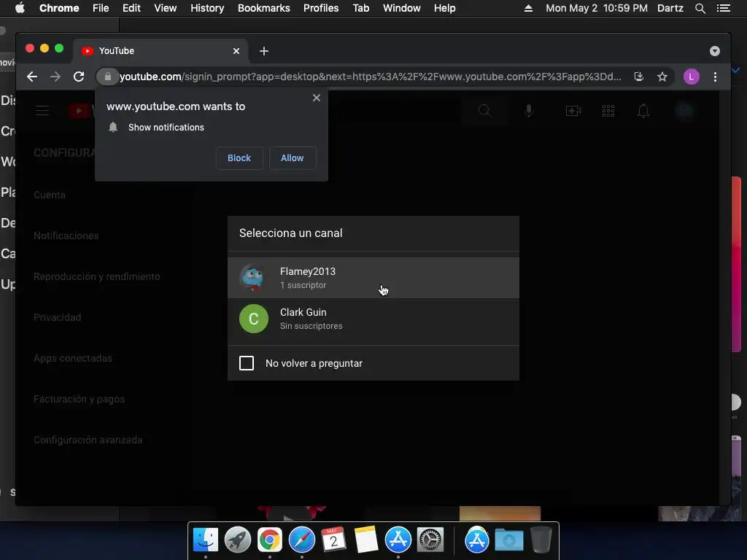
Task: Block YouTube notifications
Action: click(239, 158)
